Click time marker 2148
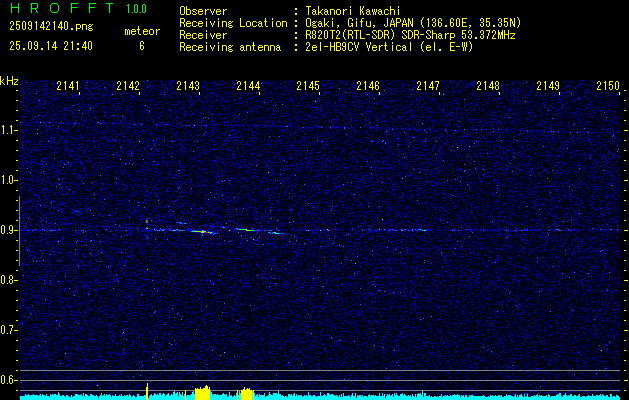The width and height of the screenshot is (629, 400). 488,85
